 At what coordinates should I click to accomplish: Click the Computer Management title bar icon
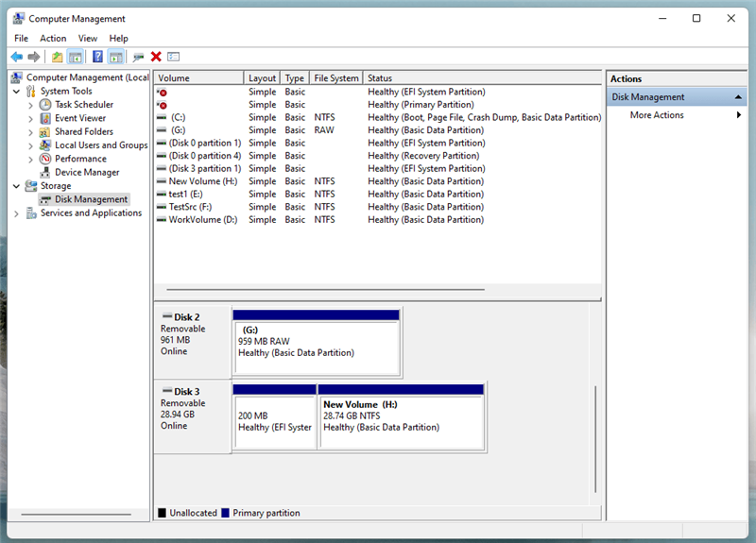click(18, 18)
